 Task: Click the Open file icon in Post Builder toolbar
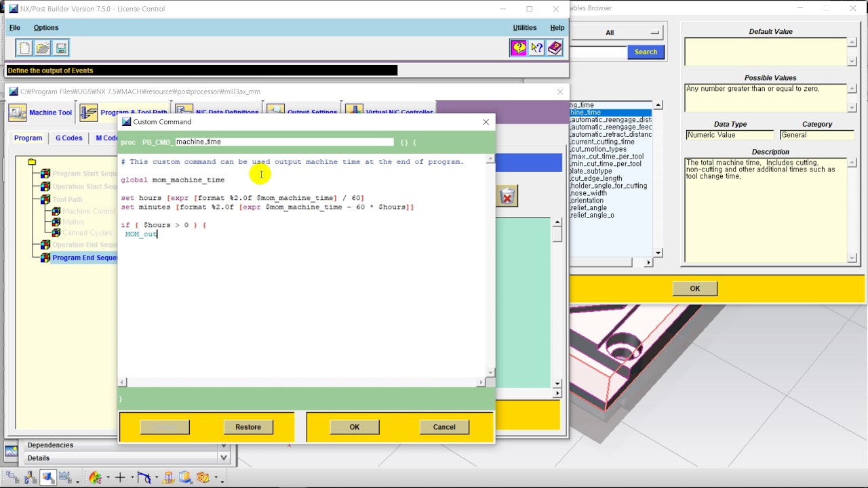[43, 47]
